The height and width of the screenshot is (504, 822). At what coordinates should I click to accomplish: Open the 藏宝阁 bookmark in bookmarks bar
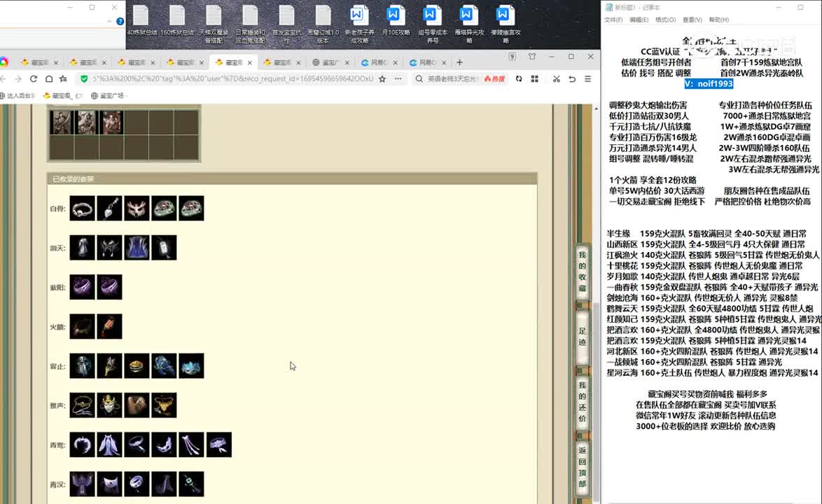[x=63, y=96]
